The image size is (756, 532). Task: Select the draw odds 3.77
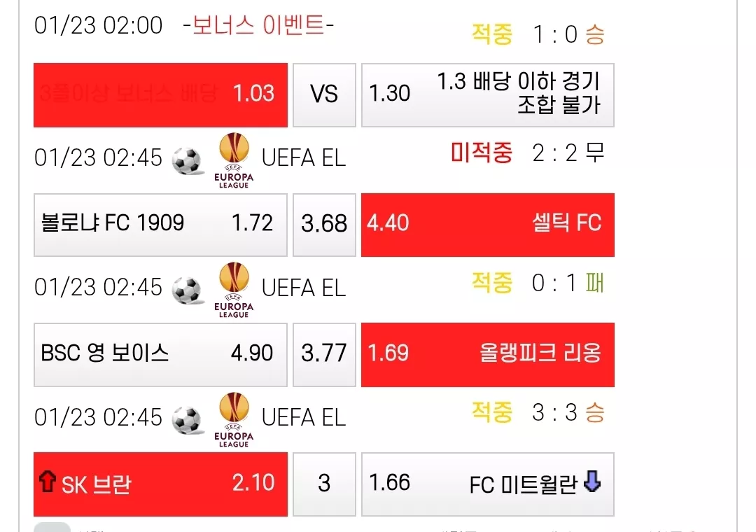tap(324, 354)
